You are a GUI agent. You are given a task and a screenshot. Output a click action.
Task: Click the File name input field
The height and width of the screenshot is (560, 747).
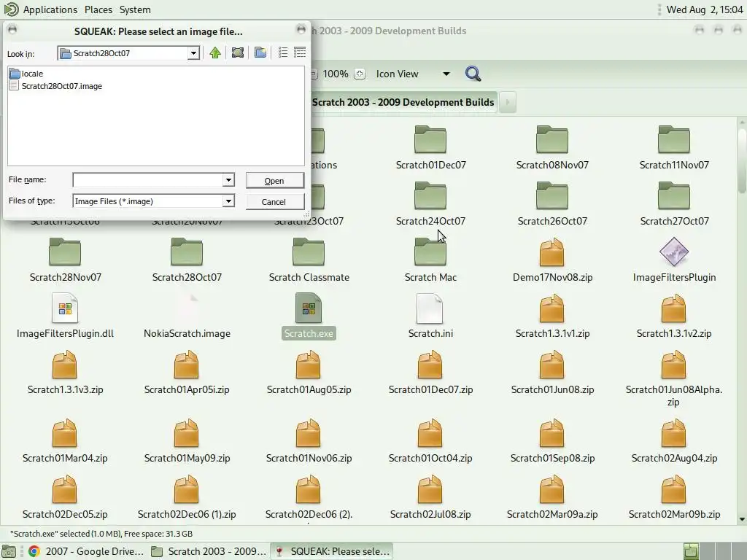tap(147, 180)
